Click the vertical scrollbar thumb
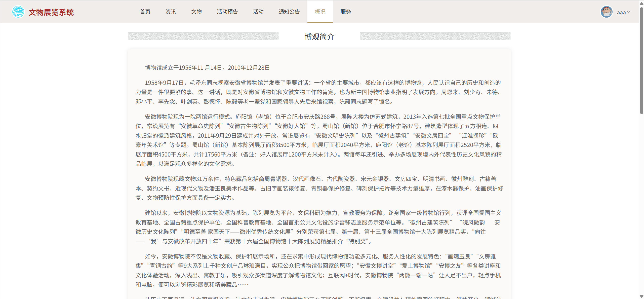This screenshot has height=299, width=644. 641,60
